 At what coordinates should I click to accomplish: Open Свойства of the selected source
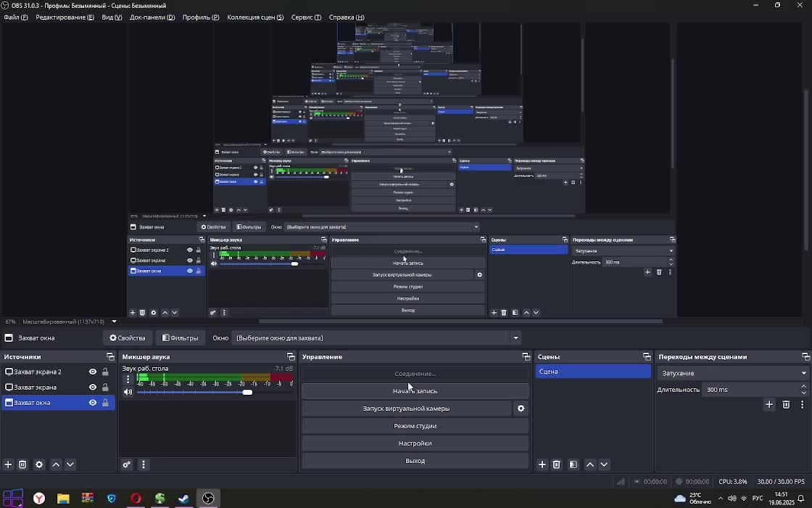click(x=128, y=338)
